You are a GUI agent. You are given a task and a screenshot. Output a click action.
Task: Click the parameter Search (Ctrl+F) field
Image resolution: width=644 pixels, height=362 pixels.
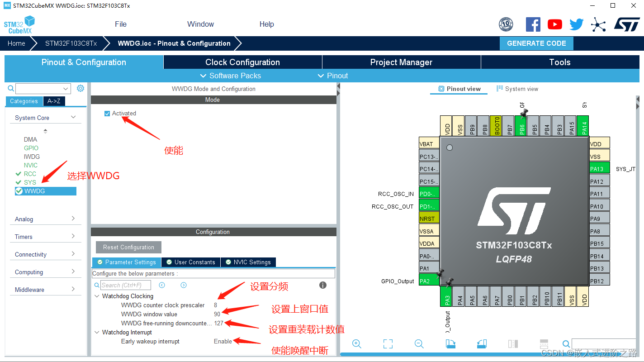[125, 285]
